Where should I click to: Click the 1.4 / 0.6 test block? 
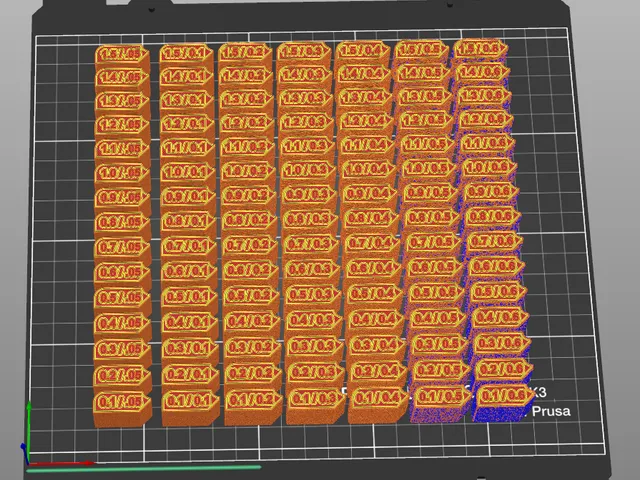(x=482, y=72)
